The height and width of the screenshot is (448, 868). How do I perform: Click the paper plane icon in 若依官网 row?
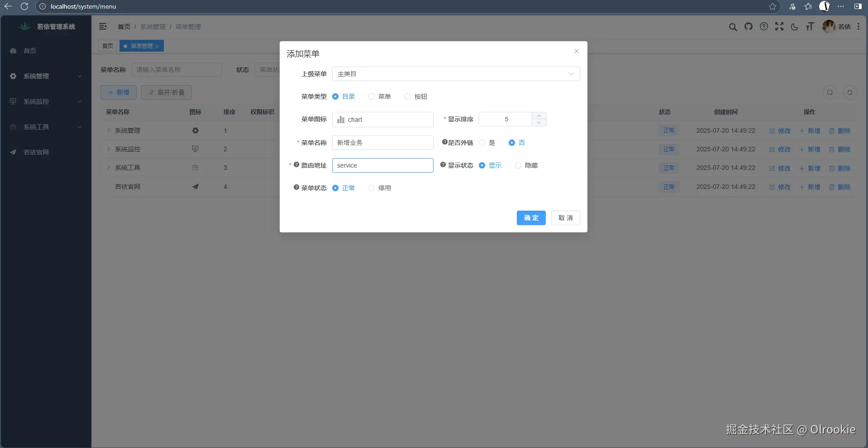[x=196, y=187]
